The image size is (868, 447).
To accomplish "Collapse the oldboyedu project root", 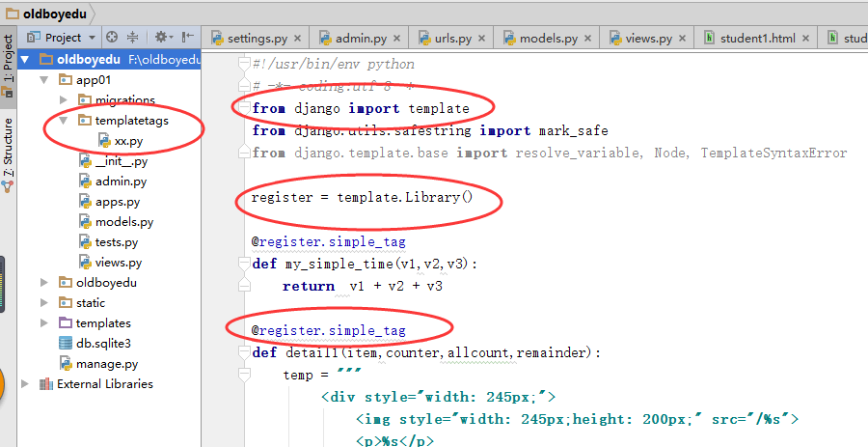I will click(x=25, y=59).
